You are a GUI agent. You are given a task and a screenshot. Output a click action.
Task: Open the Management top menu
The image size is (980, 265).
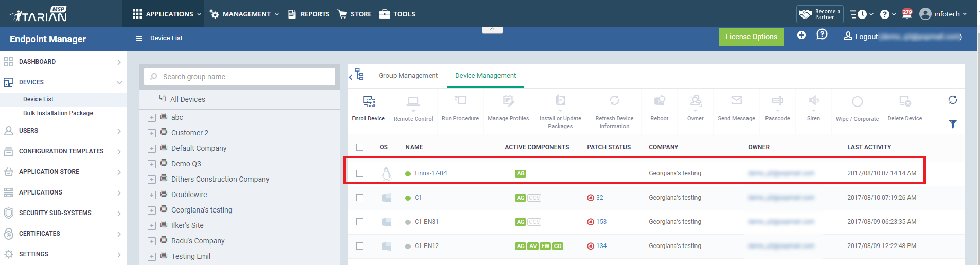tap(244, 14)
